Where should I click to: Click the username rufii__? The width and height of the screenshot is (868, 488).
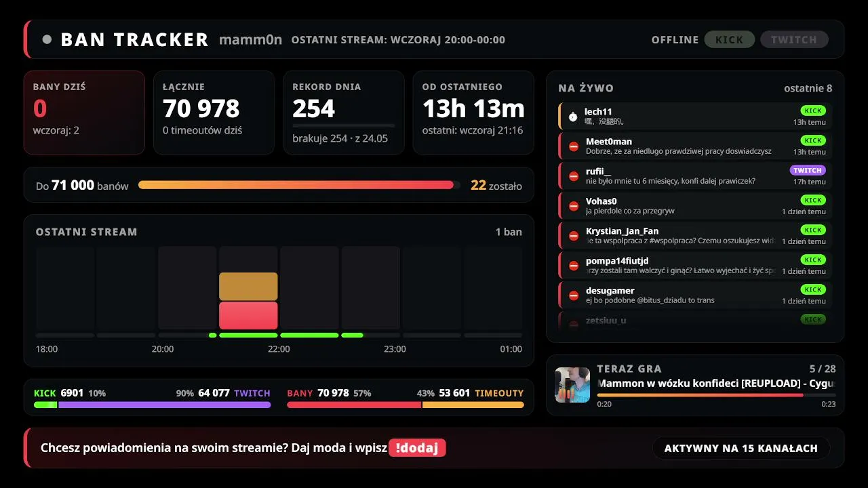tap(598, 171)
